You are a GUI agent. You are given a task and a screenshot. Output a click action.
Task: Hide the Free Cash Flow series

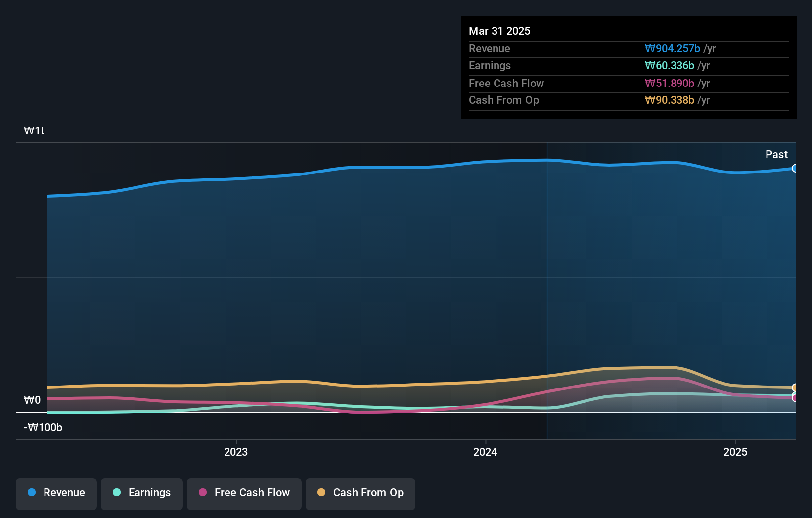click(244, 493)
